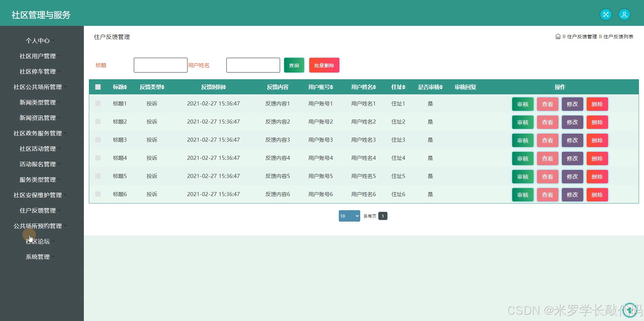The image size is (644, 321).
Task: Focus the 用户姓名 search input field
Action: (253, 65)
